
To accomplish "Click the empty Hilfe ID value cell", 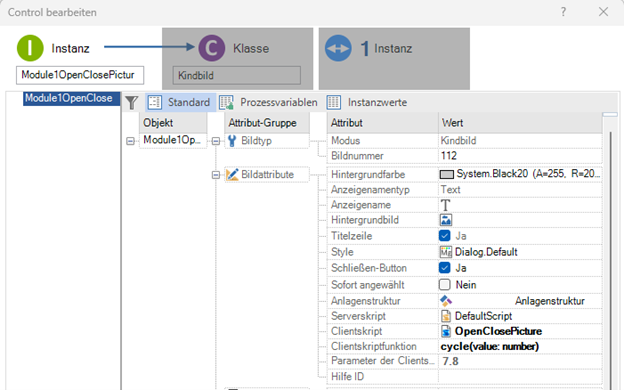I will tap(520, 376).
